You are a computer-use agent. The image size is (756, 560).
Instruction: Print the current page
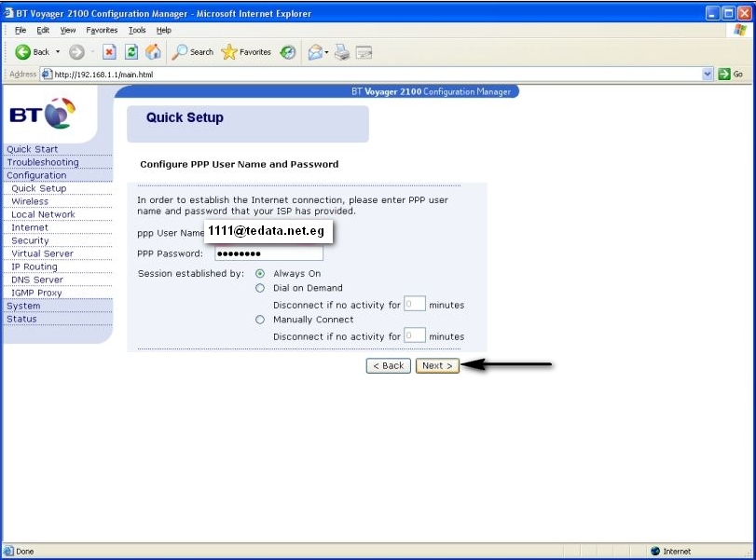340,52
